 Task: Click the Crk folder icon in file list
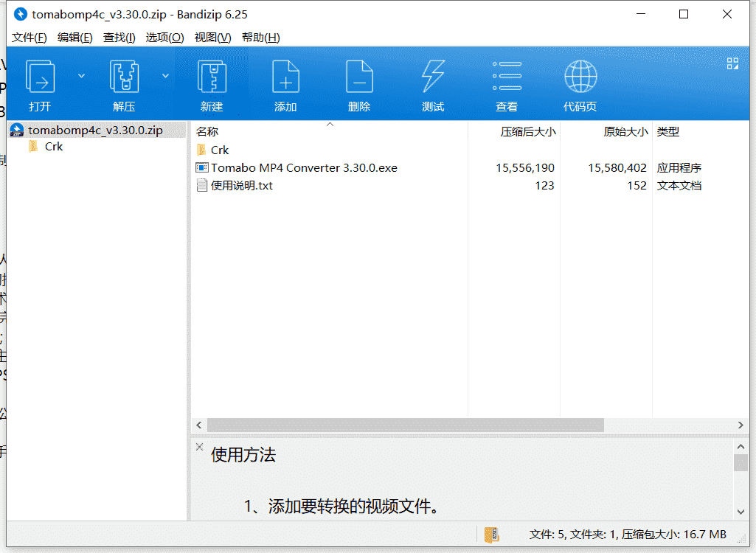click(201, 150)
